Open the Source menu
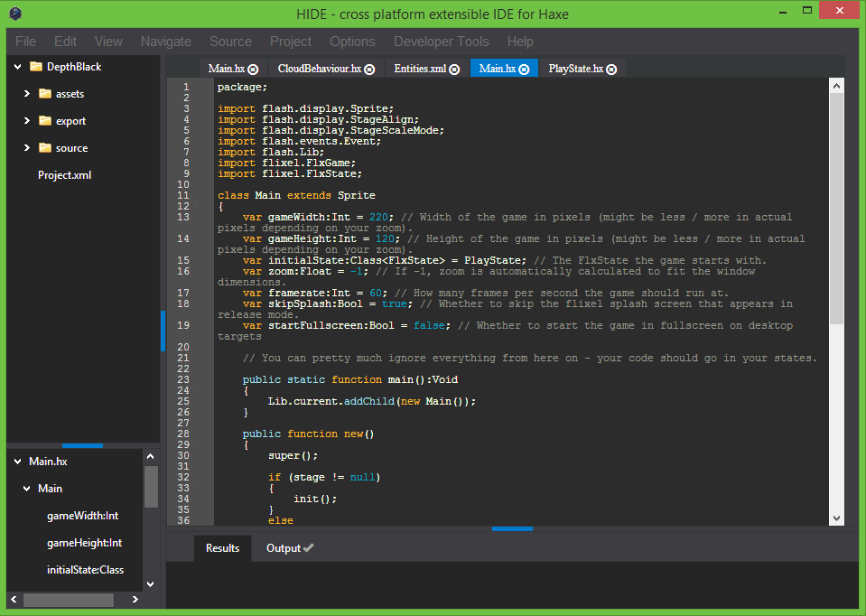 click(230, 42)
